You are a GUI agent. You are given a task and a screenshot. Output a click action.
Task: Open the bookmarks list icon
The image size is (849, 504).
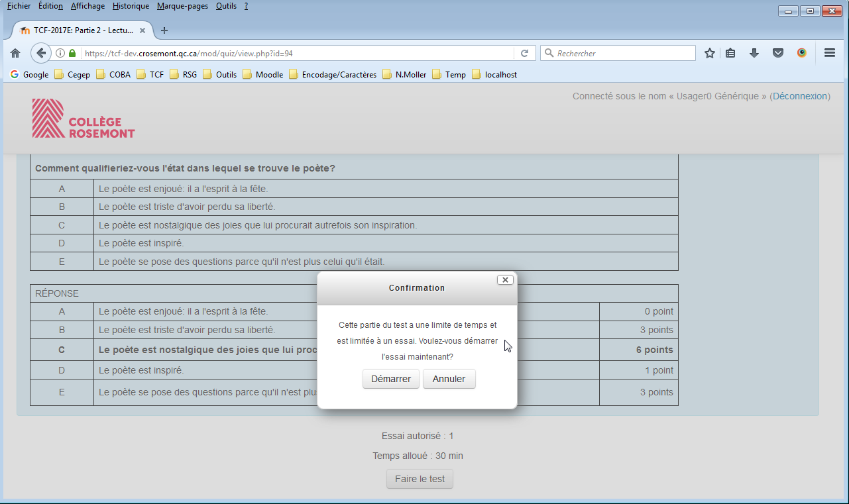point(730,53)
